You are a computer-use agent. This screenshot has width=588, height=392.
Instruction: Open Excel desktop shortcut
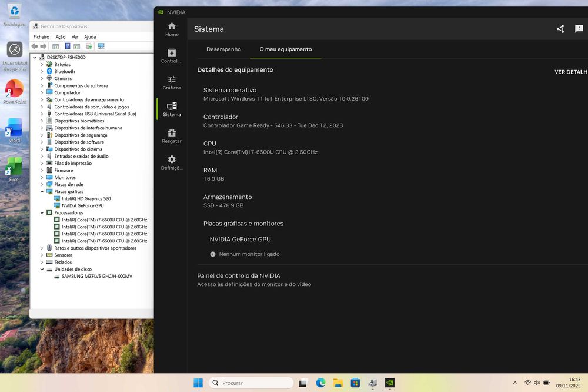coord(15,170)
